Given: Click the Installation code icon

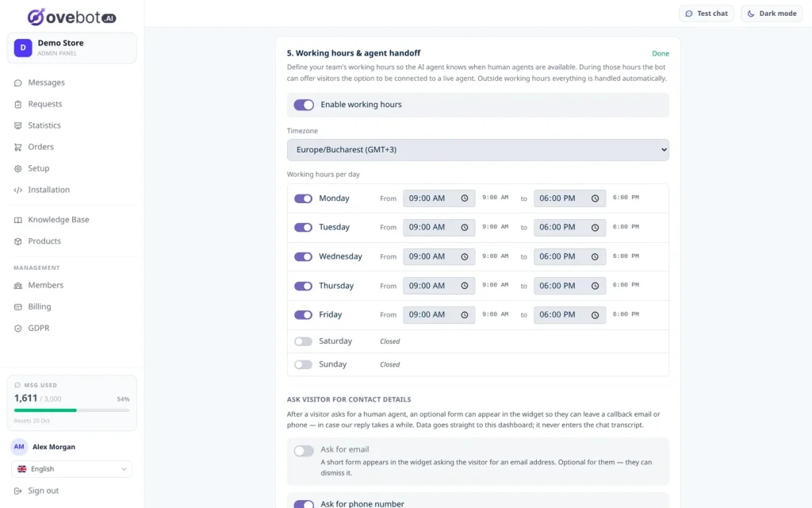Looking at the screenshot, I should 18,190.
